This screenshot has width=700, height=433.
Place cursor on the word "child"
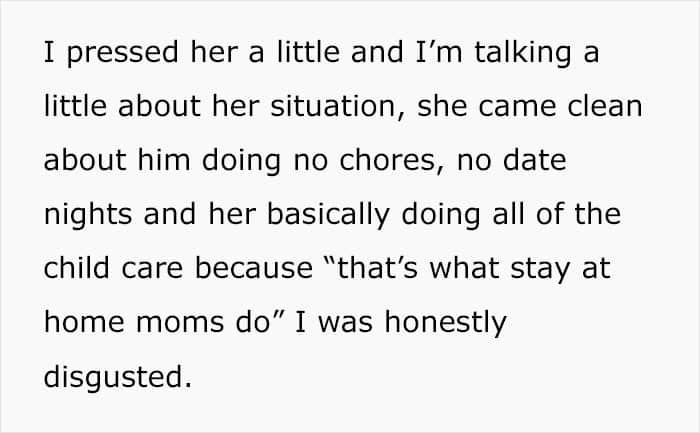[x=77, y=269]
